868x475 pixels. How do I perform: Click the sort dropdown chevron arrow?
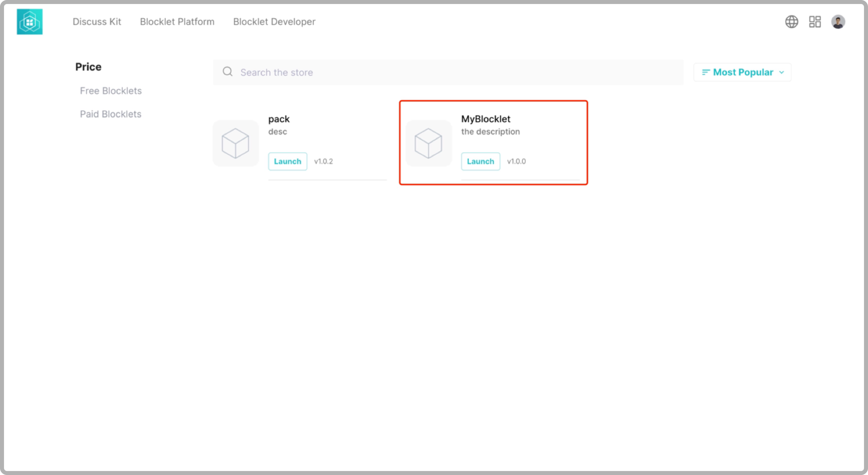[x=782, y=72]
